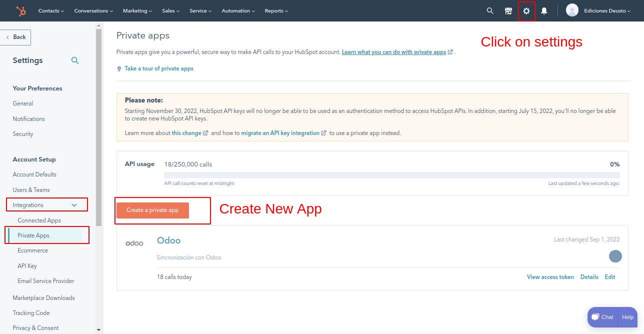Open the Contacts menu
This screenshot has width=644, height=334.
point(51,10)
